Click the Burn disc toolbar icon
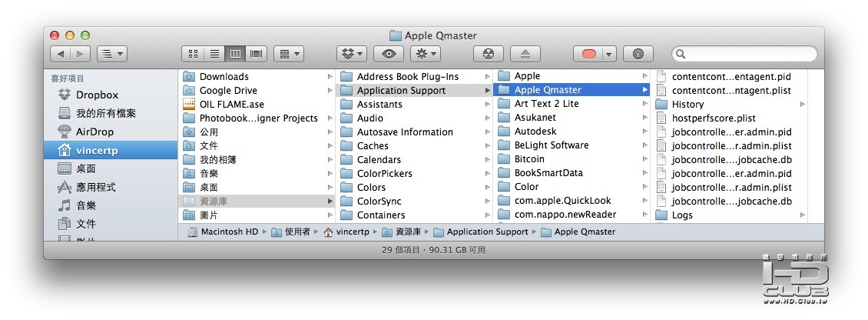 click(x=489, y=54)
